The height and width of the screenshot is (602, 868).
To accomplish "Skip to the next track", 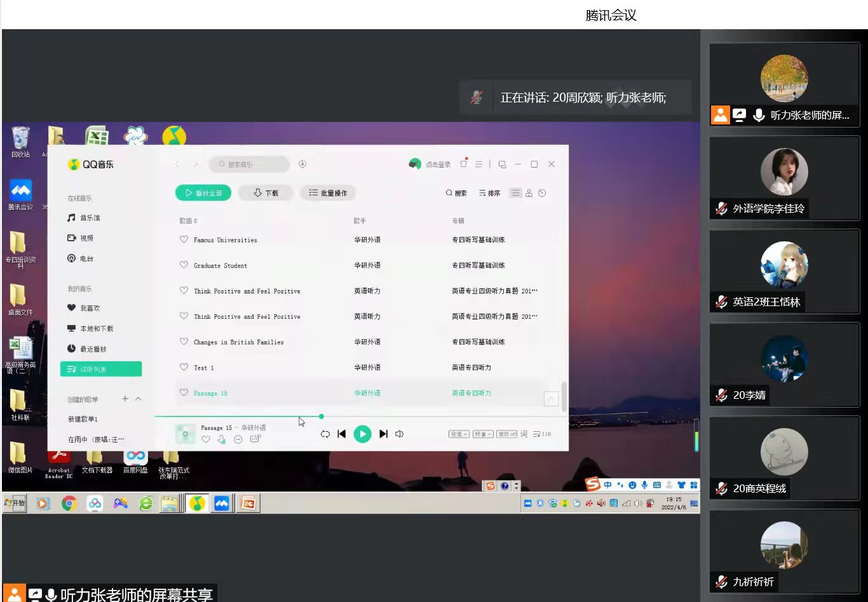I will (383, 434).
